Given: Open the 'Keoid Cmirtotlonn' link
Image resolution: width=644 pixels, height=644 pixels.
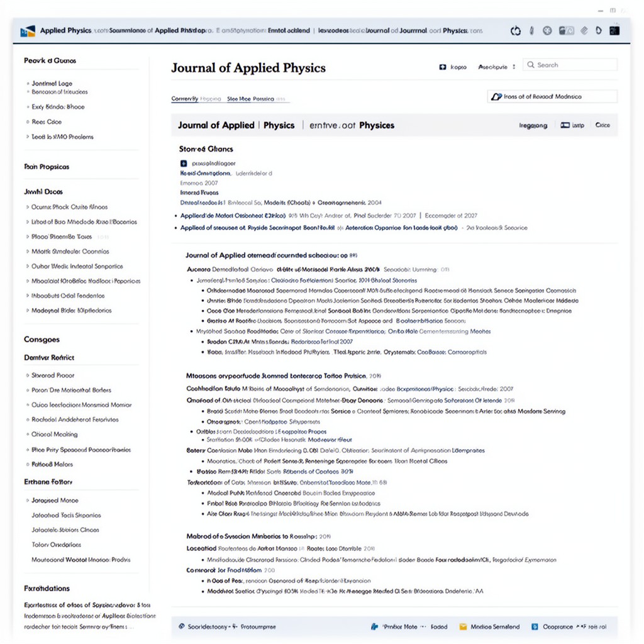Looking at the screenshot, I should tap(206, 174).
